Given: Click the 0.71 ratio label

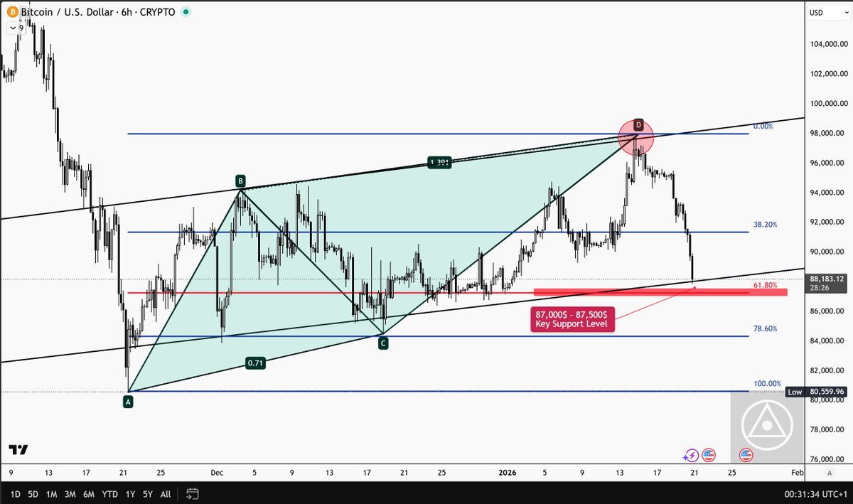Looking at the screenshot, I should pos(256,363).
